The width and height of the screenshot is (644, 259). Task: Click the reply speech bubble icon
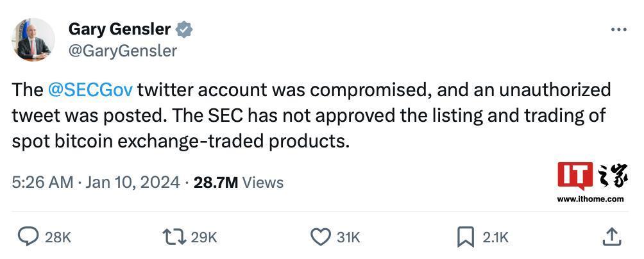(x=28, y=237)
